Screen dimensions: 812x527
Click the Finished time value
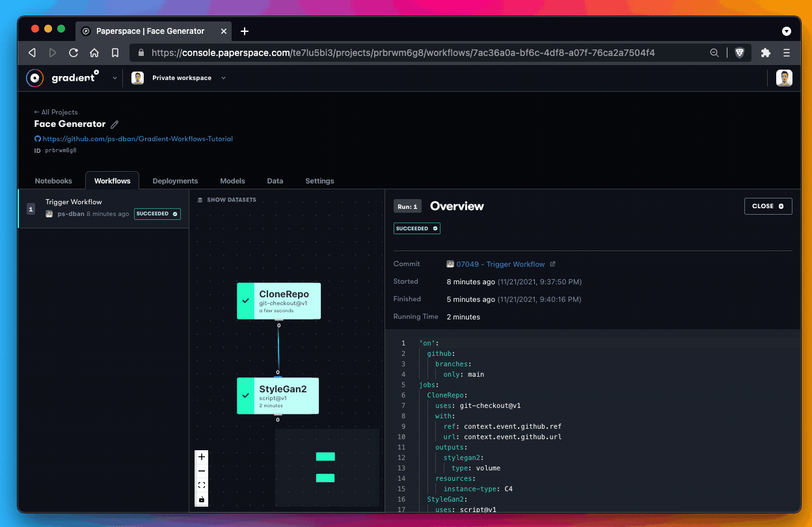pos(514,299)
